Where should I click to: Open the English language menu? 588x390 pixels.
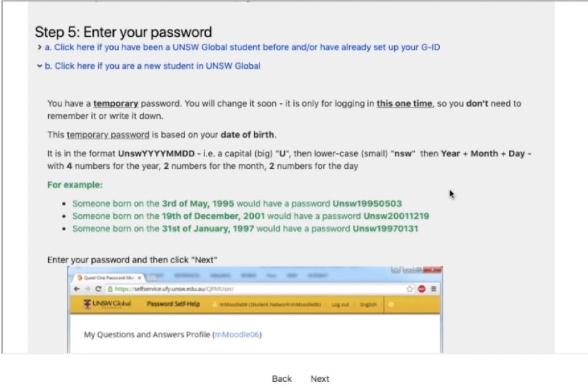click(x=368, y=304)
